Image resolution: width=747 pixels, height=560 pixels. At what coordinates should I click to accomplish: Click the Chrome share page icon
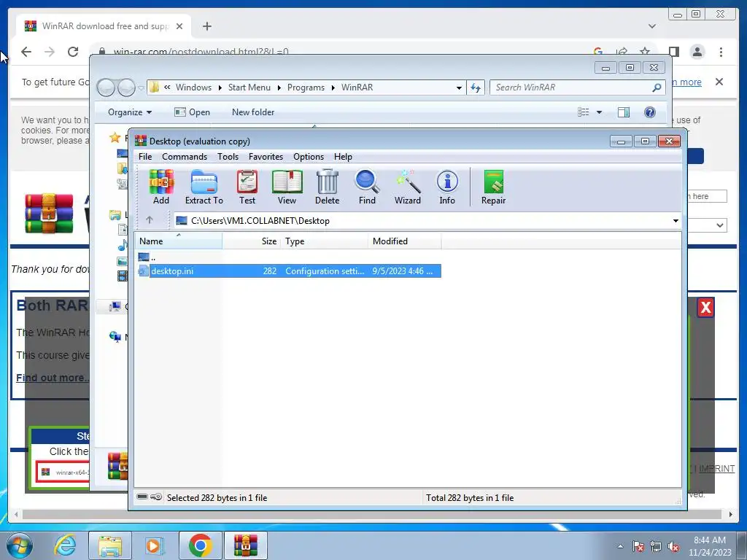tap(622, 52)
